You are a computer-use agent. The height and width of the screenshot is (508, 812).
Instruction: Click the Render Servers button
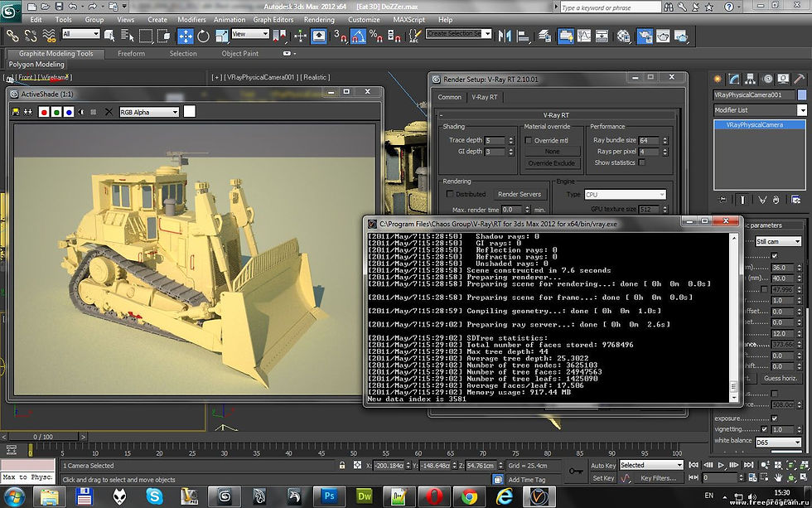[520, 194]
